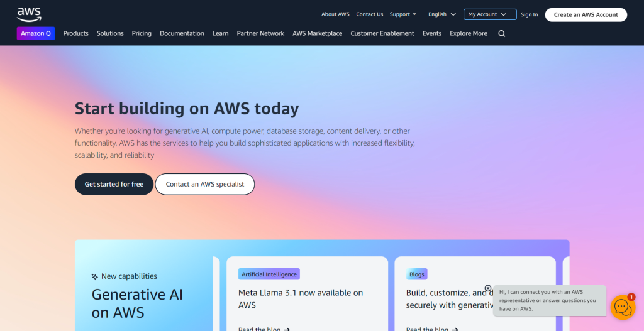Open the Products menu
This screenshot has width=644, height=331.
76,33
